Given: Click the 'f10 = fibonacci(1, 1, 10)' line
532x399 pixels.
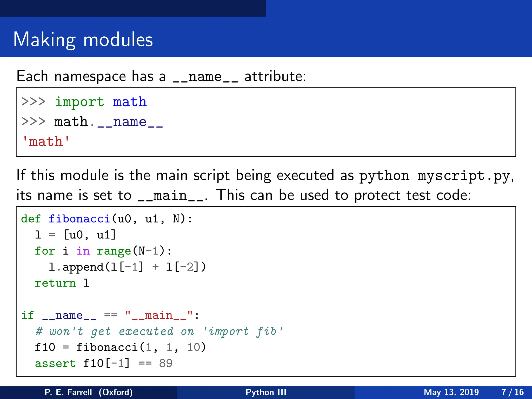Looking at the screenshot, I should click(120, 347).
